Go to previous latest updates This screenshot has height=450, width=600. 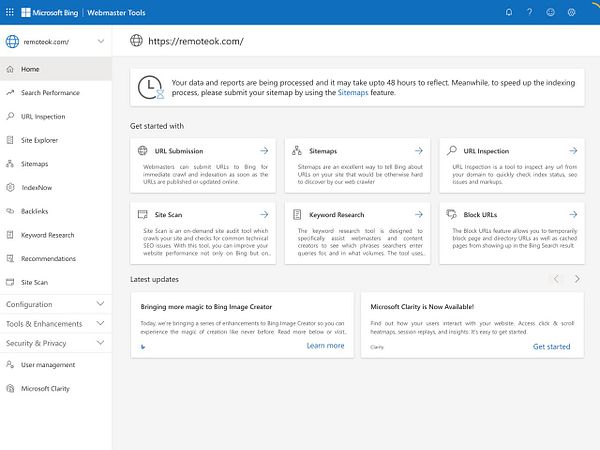click(556, 279)
